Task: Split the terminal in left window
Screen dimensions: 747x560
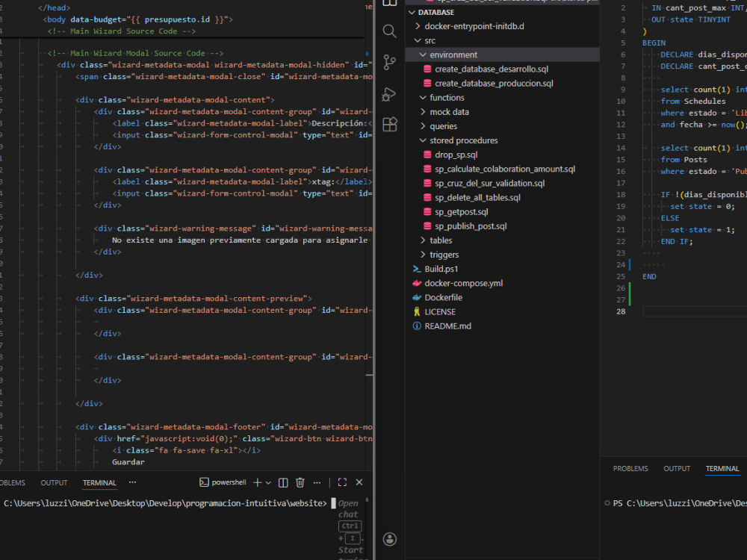Action: click(x=283, y=482)
